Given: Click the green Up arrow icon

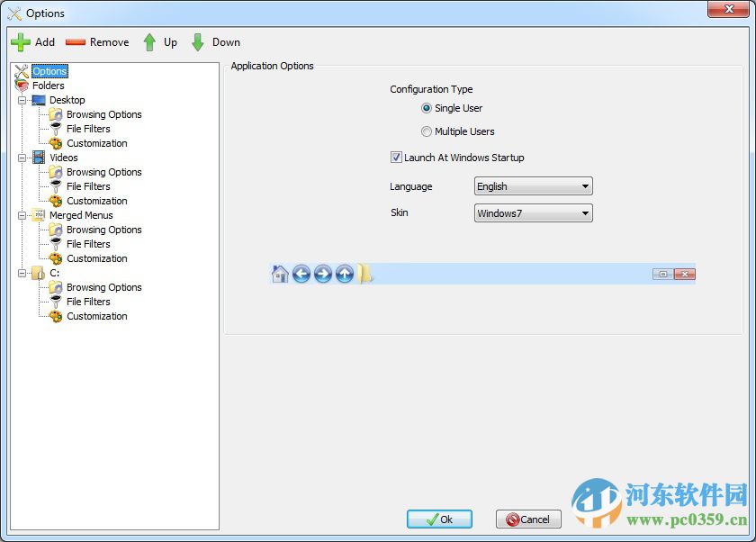Looking at the screenshot, I should click(x=149, y=42).
